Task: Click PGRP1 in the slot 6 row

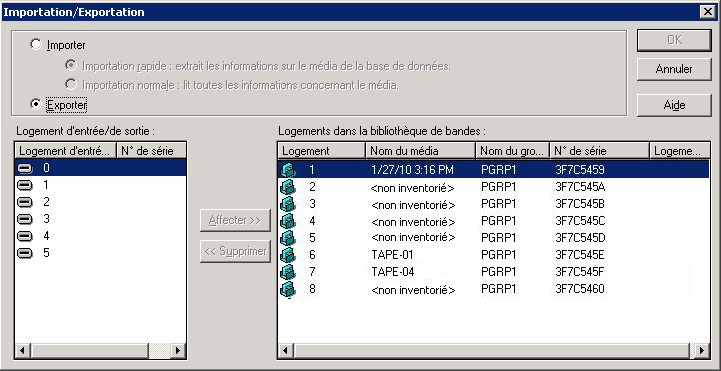Action: point(499,255)
